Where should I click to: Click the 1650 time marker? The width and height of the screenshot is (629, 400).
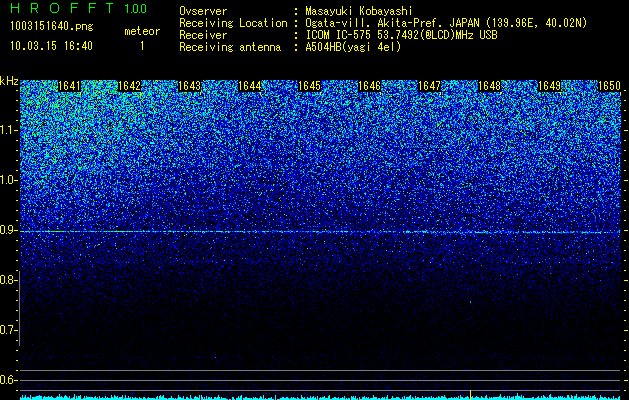609,86
